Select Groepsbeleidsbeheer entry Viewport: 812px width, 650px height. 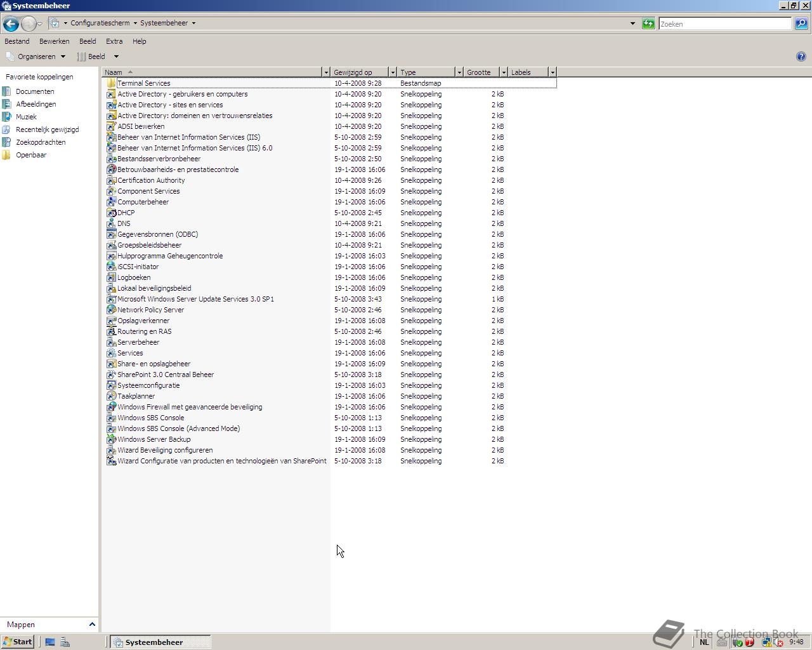pos(149,245)
